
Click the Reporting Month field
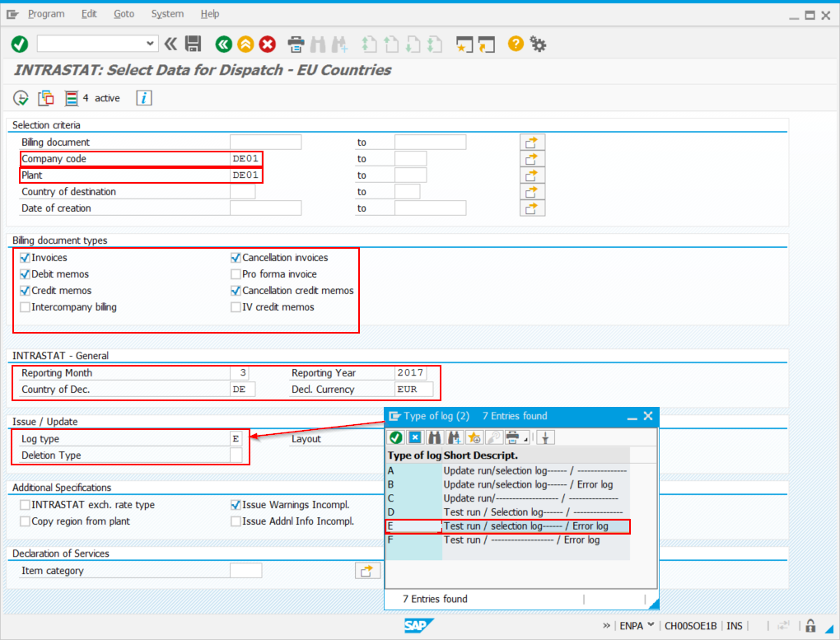click(240, 372)
